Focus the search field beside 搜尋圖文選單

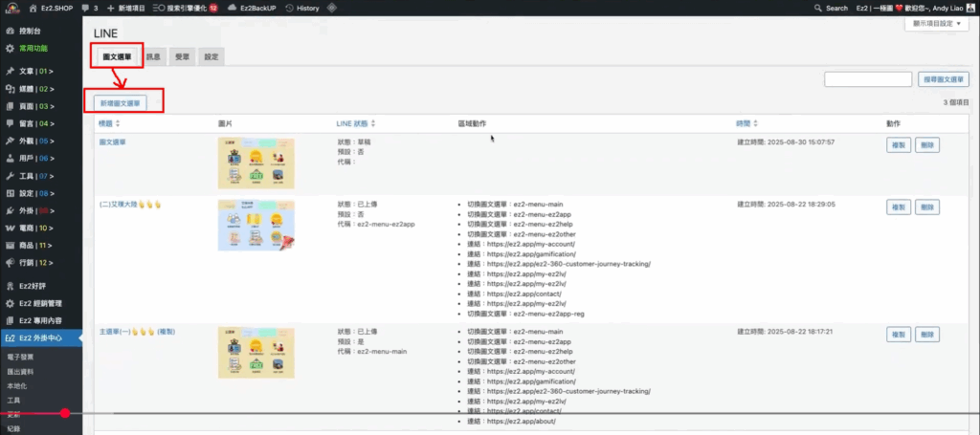[x=868, y=79]
